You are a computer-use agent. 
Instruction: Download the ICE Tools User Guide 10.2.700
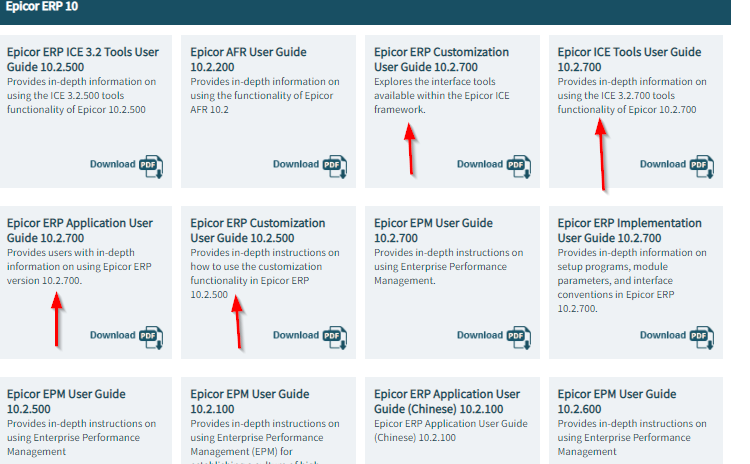pos(663,164)
